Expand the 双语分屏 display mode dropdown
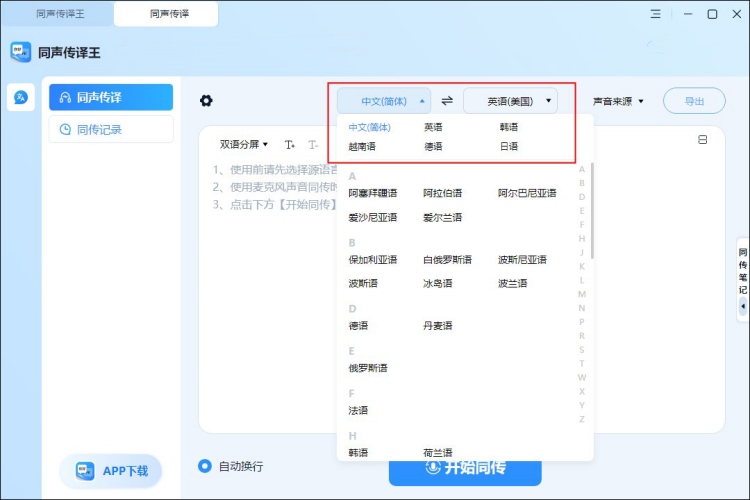The height and width of the screenshot is (500, 750). (x=243, y=144)
